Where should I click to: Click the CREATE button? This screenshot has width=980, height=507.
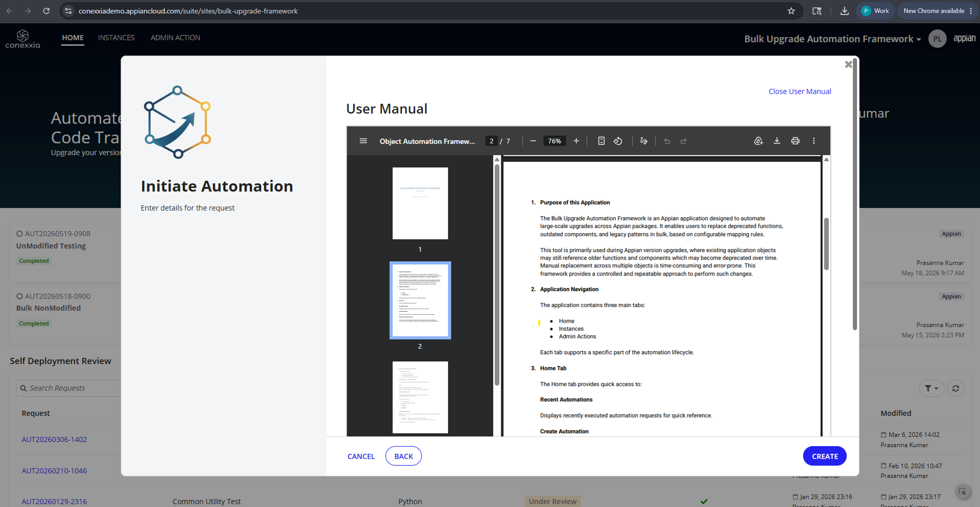pos(824,456)
